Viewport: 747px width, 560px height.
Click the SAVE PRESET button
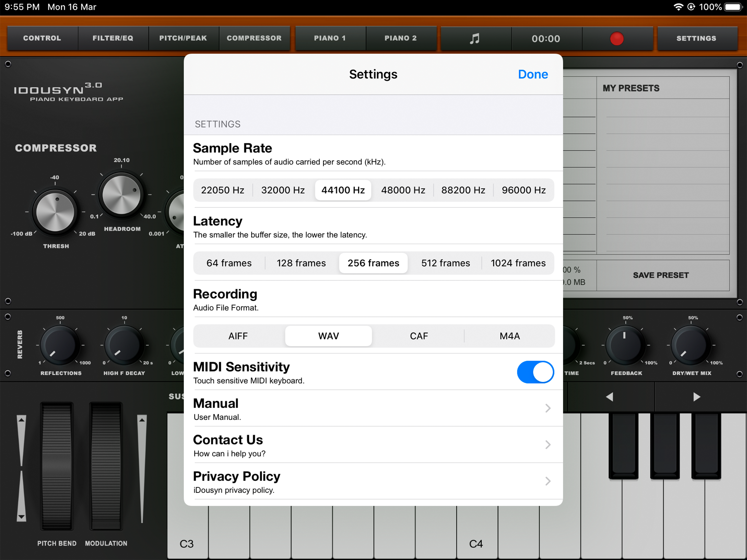pyautogui.click(x=661, y=275)
